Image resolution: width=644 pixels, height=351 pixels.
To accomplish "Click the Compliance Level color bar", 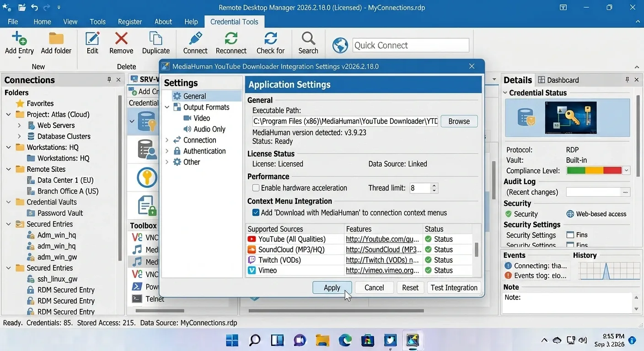I will click(594, 170).
